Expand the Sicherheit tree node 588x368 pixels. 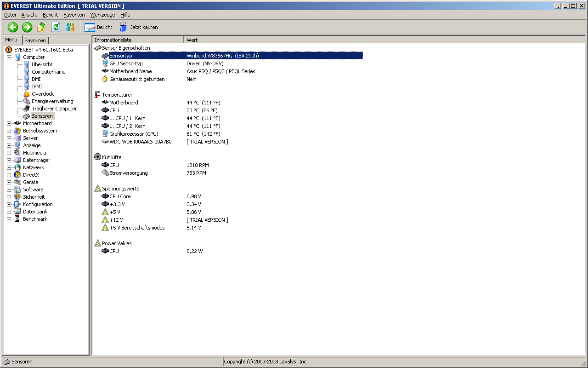coord(9,197)
